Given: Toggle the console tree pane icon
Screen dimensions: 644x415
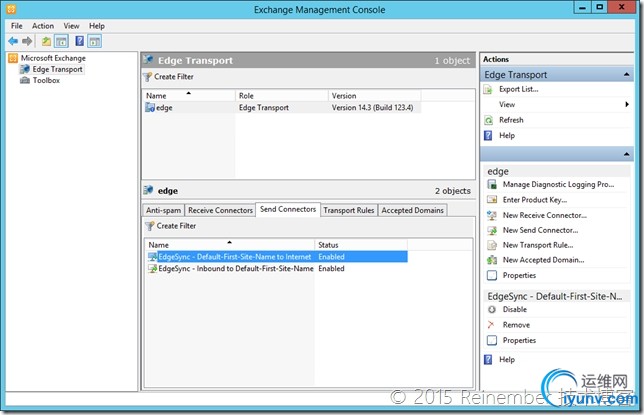Looking at the screenshot, I should click(x=61, y=41).
